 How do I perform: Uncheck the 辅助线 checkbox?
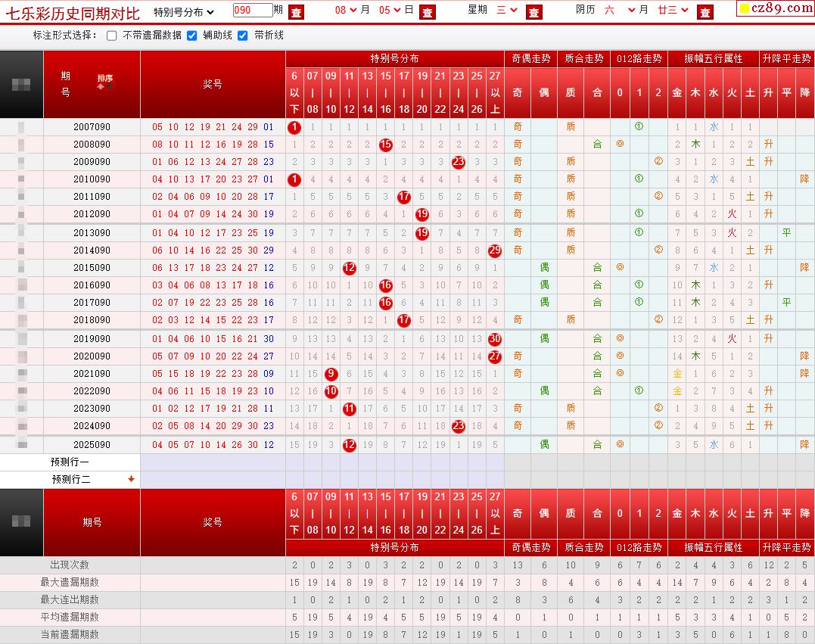pyautogui.click(x=191, y=36)
